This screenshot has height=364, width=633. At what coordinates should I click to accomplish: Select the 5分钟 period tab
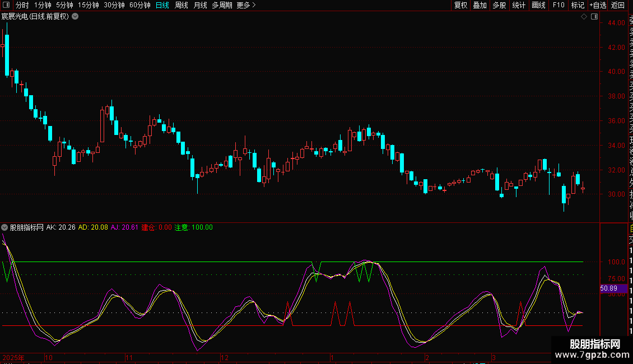64,5
